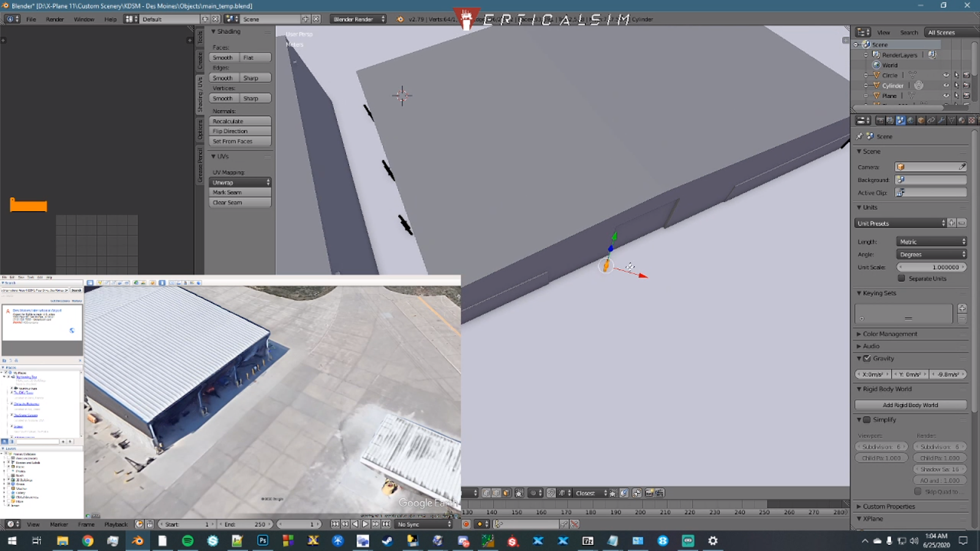Toggle renderability camera for Cylinder object
980x551 pixels.
point(967,86)
